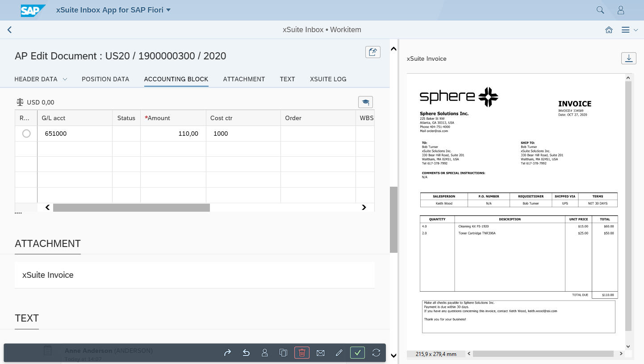Click the Amount field showing 110,00

tap(173, 134)
